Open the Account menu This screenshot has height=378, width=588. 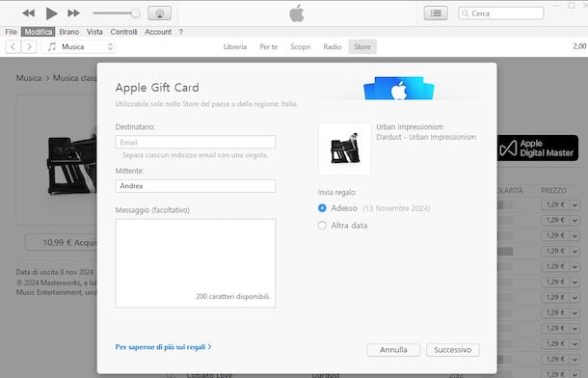[x=158, y=32]
